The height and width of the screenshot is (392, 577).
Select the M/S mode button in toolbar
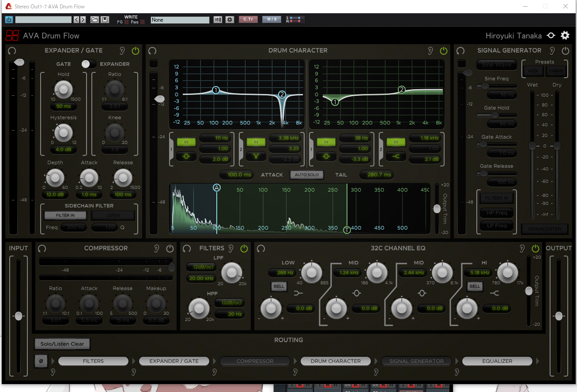(x=272, y=19)
